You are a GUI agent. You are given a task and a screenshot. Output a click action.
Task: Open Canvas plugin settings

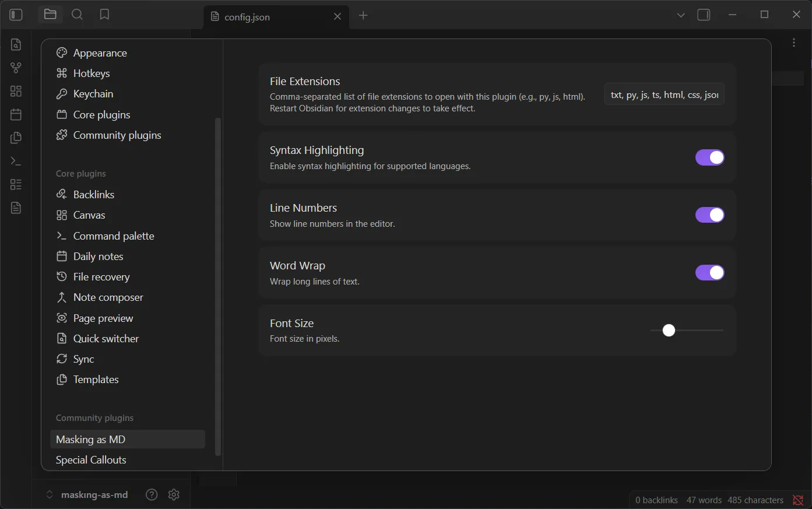click(127, 215)
